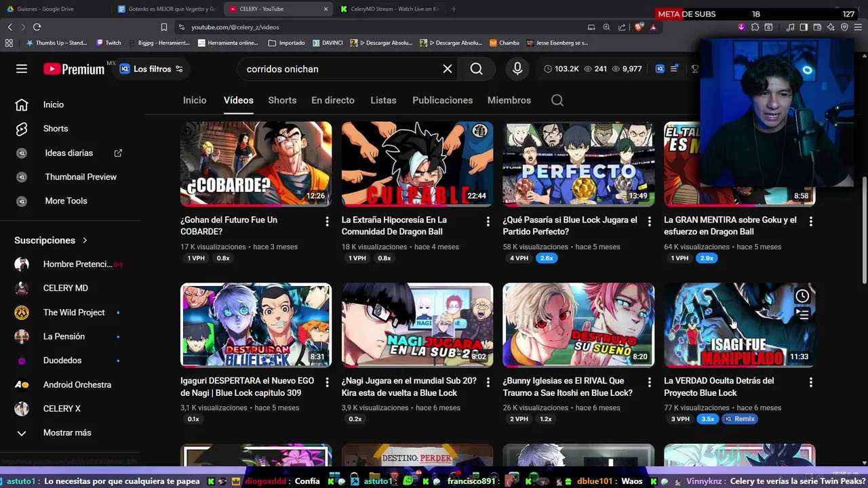The image size is (868, 488).
Task: Click the YouTube Premium logo
Action: point(74,68)
